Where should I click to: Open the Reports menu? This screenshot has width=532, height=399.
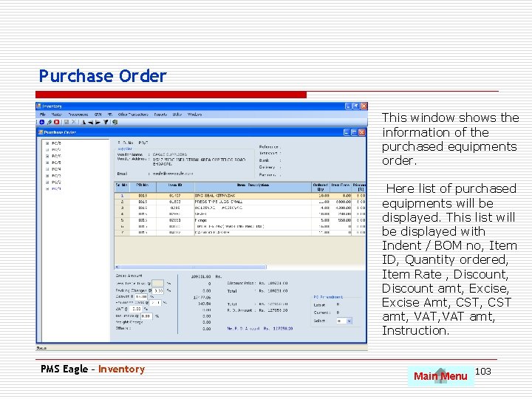pyautogui.click(x=160, y=115)
